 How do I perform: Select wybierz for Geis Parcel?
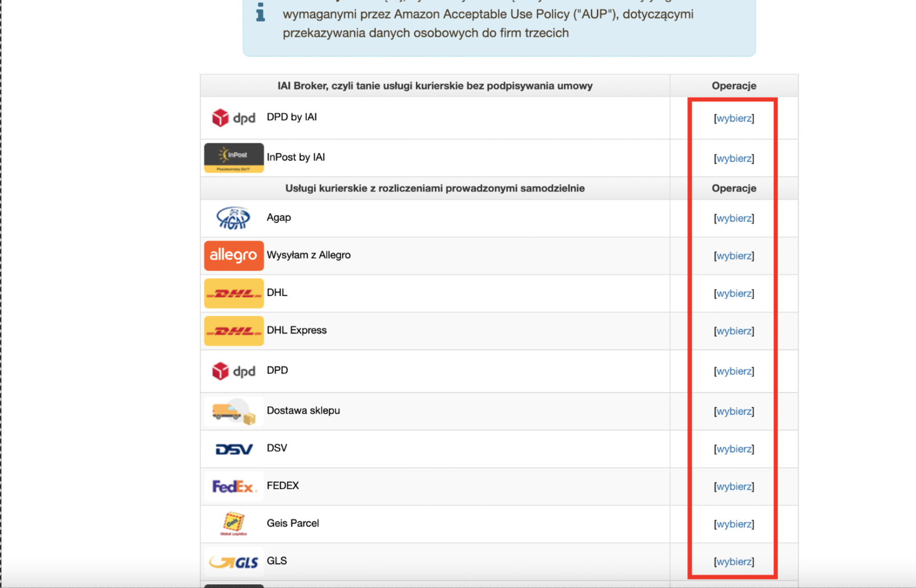[x=734, y=524]
